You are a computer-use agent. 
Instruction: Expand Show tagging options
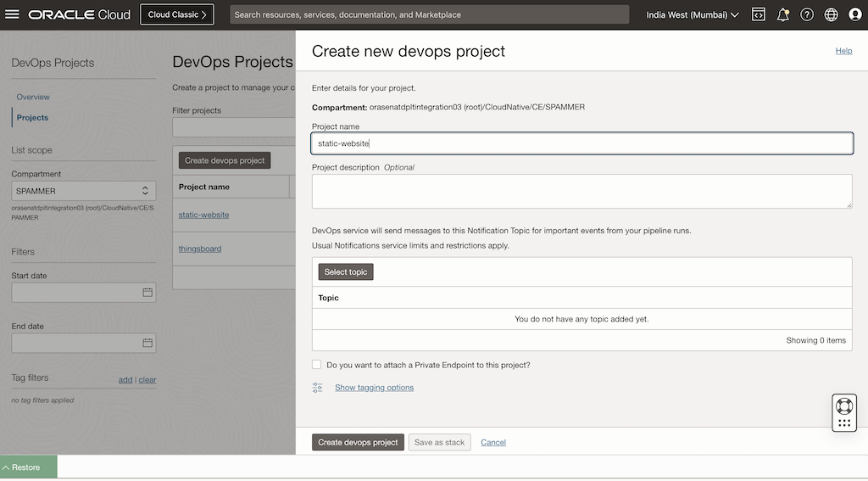374,388
